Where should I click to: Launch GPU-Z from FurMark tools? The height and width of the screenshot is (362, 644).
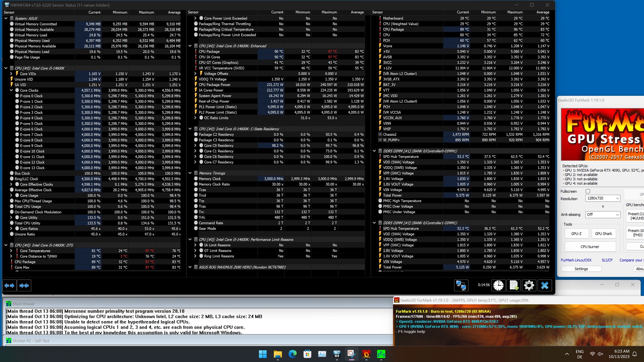click(576, 234)
